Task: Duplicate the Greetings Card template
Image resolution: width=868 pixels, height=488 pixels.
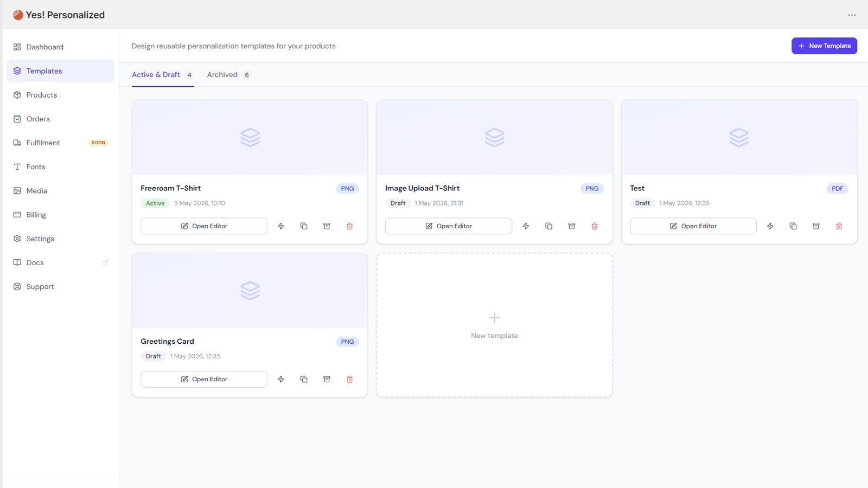Action: click(304, 379)
